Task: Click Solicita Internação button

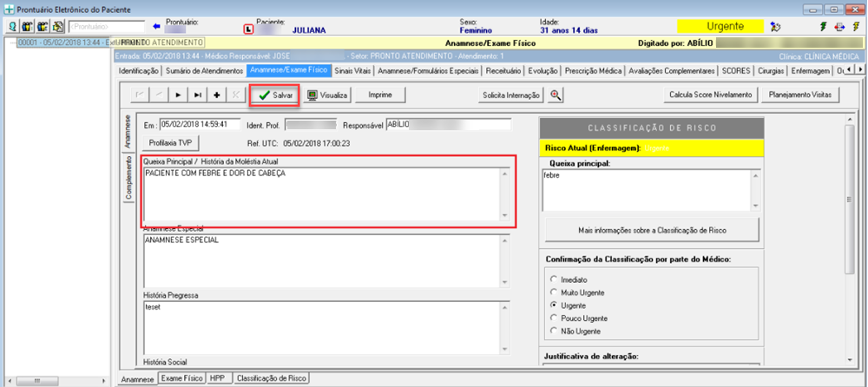Action: [511, 95]
